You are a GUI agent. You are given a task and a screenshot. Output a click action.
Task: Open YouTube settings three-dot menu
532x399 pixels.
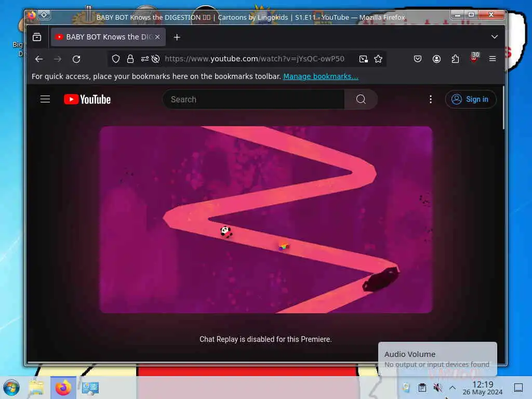click(x=431, y=99)
